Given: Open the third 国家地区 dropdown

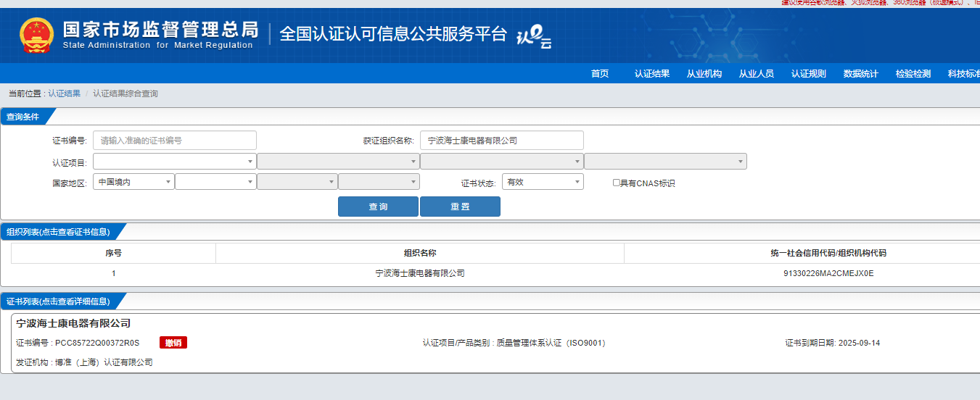Looking at the screenshot, I should click(297, 182).
